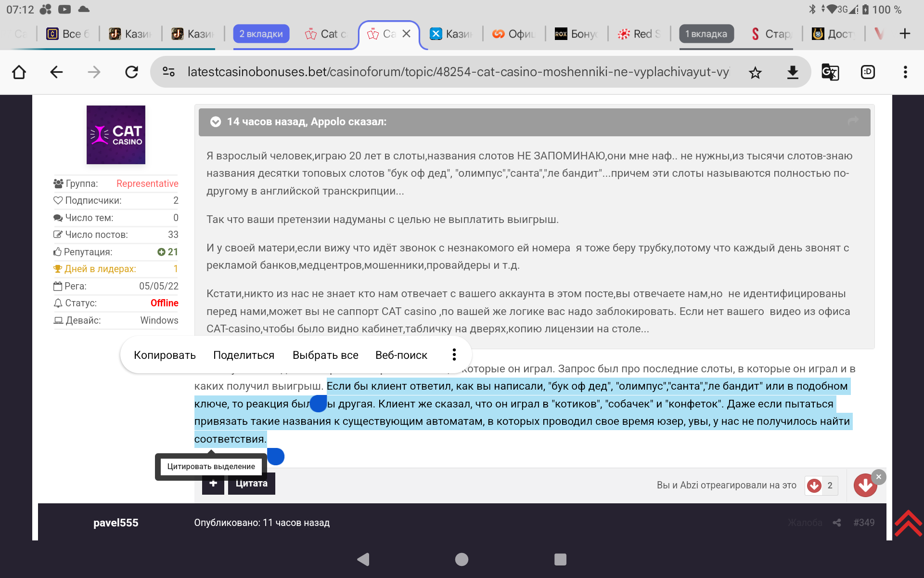
Task: Expand the '2 вкладки' tab group
Action: [261, 34]
